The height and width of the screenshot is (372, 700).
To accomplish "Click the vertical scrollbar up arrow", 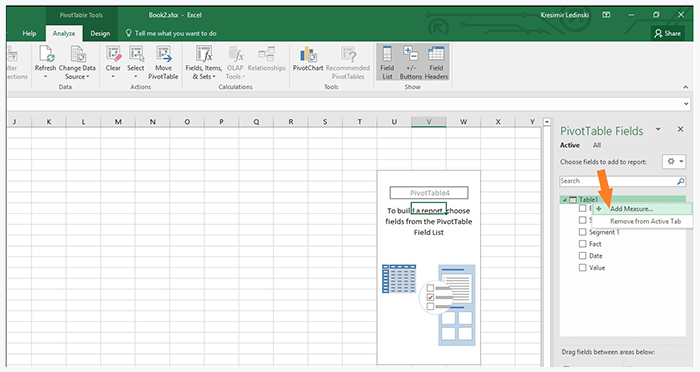I will (547, 122).
